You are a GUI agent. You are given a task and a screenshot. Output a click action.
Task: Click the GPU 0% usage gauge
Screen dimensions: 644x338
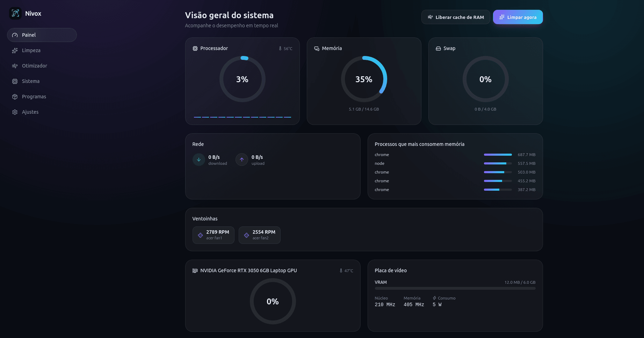[273, 301]
